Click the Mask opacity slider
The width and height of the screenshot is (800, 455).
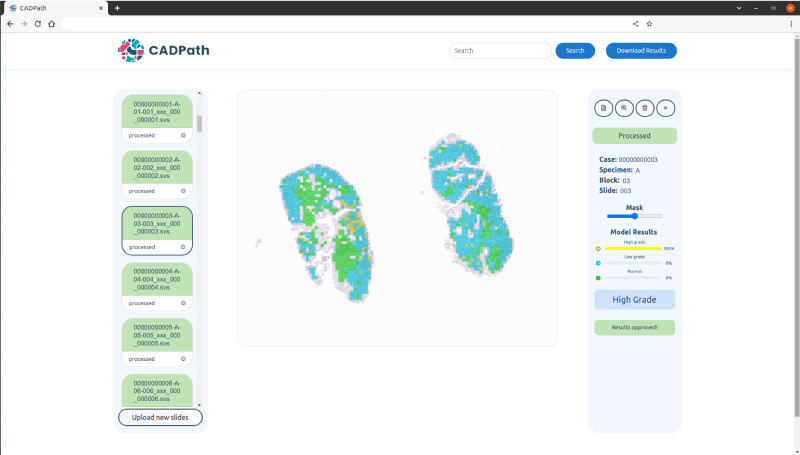(x=634, y=216)
